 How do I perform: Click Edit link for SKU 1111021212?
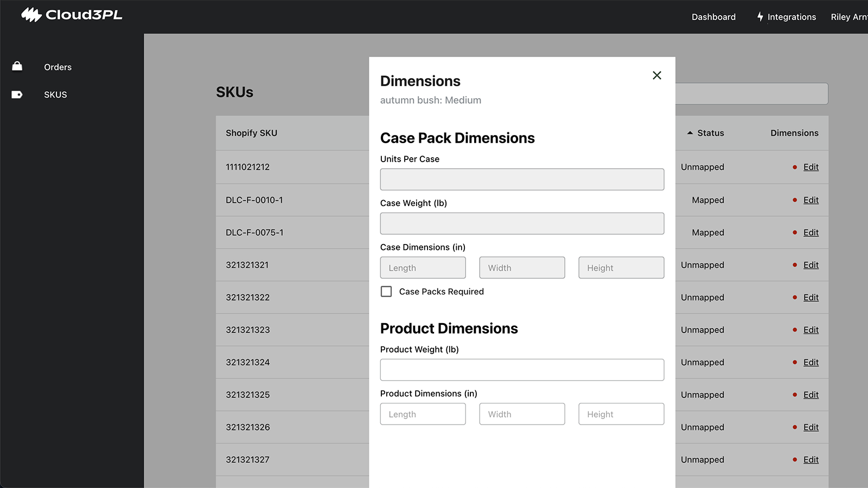(810, 167)
